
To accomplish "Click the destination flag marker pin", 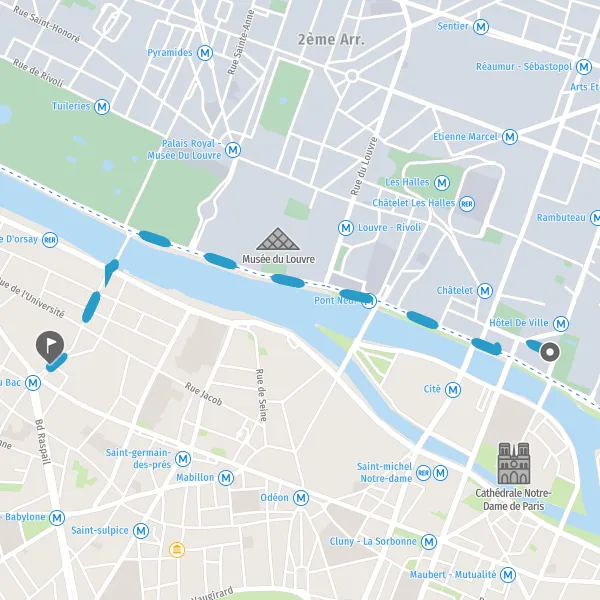I will (x=50, y=346).
